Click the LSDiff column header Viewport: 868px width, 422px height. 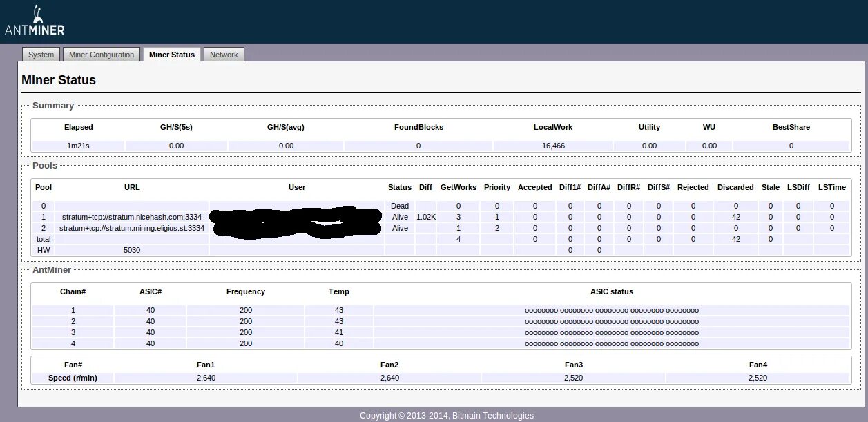point(798,187)
